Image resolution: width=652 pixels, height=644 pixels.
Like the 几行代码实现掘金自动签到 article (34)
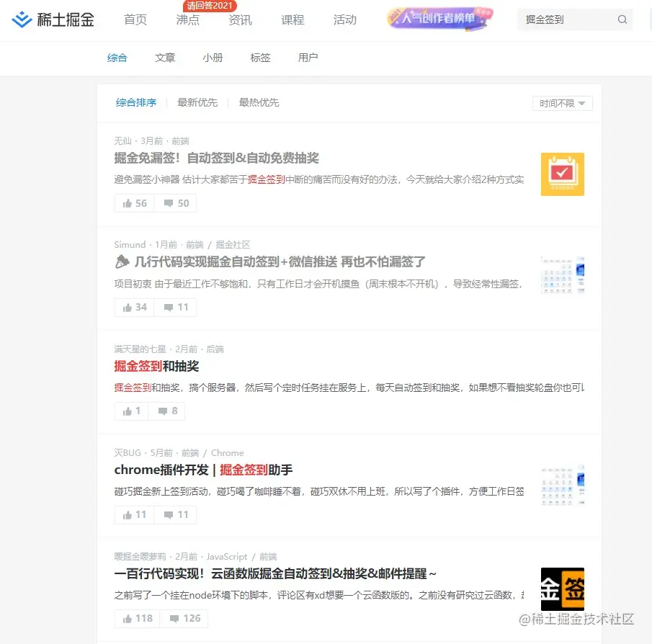(134, 308)
